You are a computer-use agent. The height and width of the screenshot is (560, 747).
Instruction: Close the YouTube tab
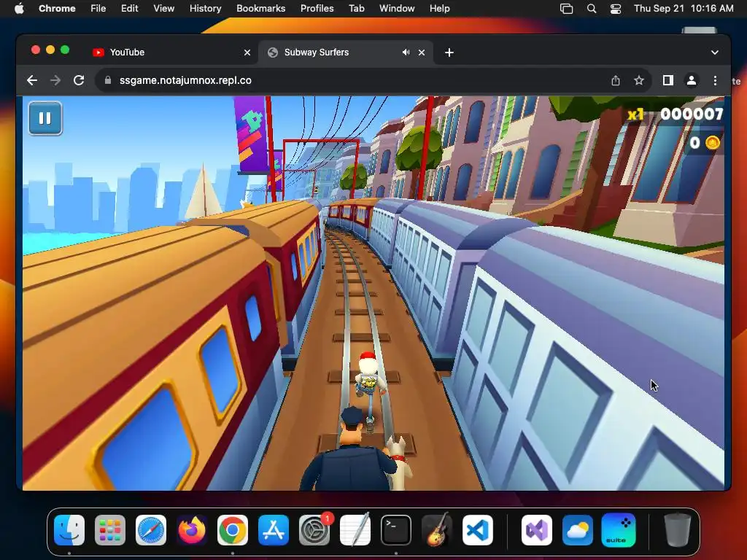coord(247,52)
